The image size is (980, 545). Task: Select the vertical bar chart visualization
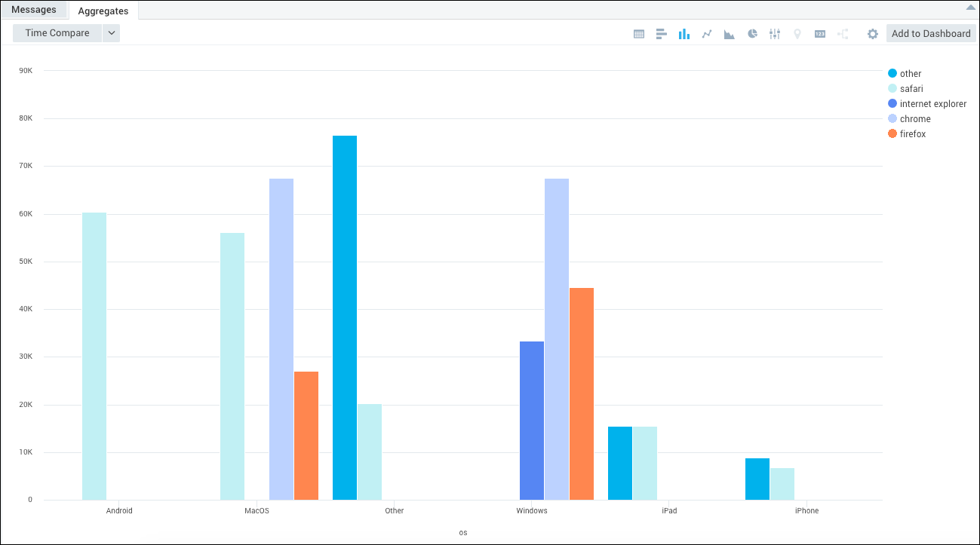684,33
